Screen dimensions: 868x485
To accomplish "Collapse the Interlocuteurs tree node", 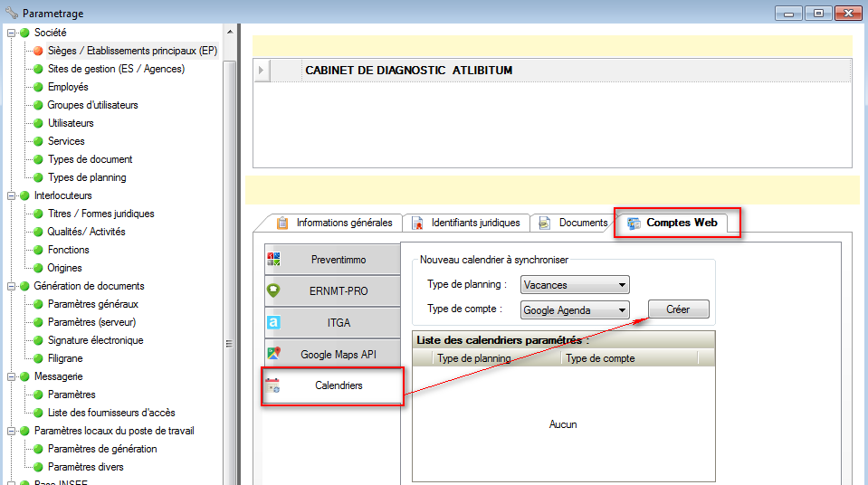I will click(x=12, y=195).
